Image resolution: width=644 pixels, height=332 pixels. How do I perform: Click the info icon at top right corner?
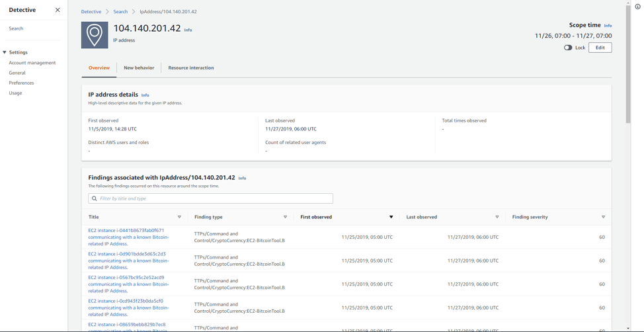pyautogui.click(x=638, y=7)
